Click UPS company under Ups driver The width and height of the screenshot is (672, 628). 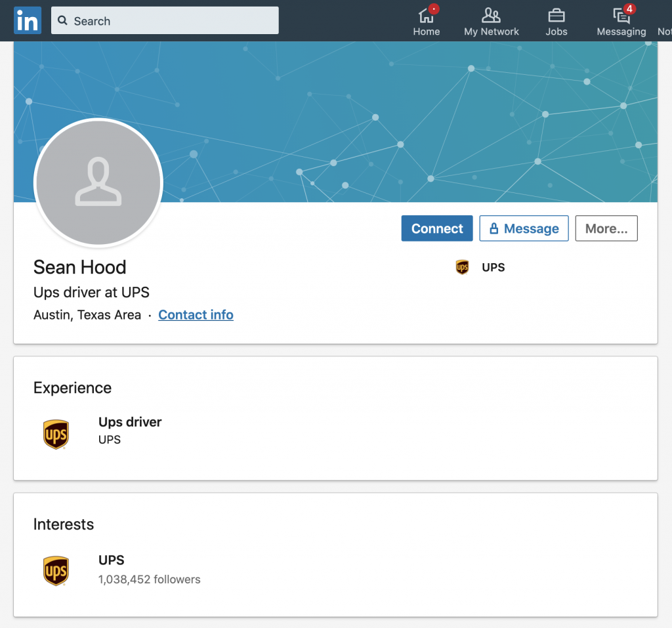click(110, 440)
